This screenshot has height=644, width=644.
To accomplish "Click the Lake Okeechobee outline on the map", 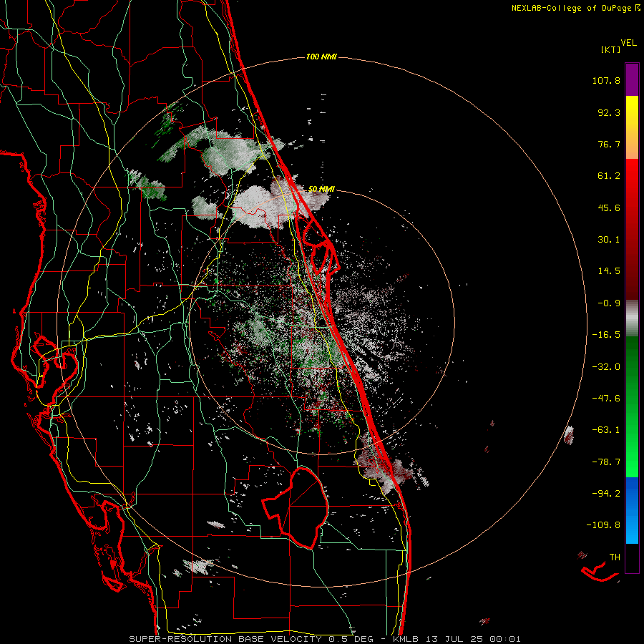I will (296, 507).
